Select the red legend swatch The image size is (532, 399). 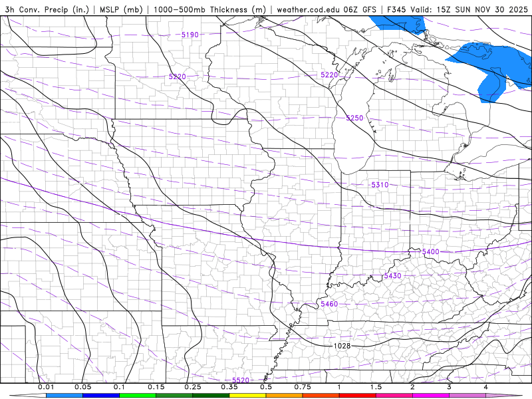[358, 396]
